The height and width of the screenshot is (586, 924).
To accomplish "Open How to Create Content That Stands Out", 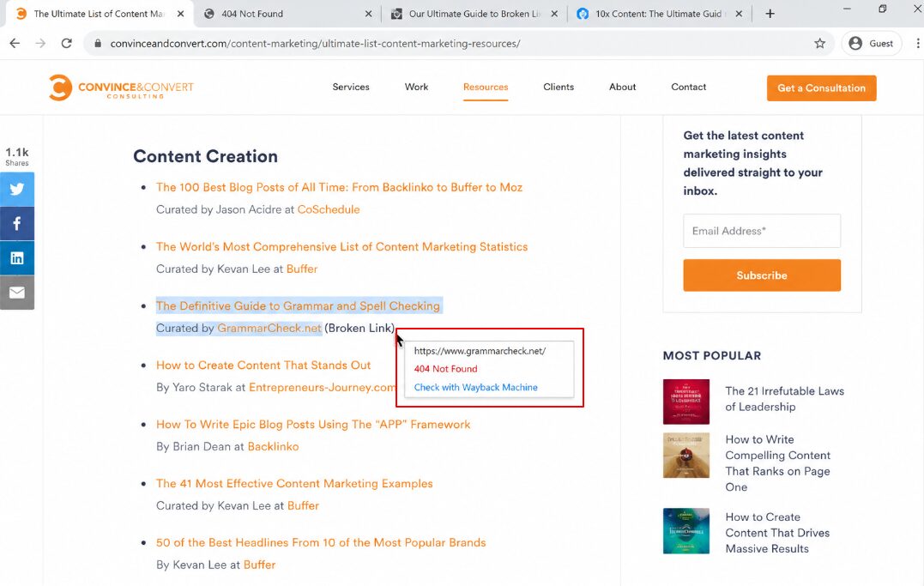I will pyautogui.click(x=263, y=365).
